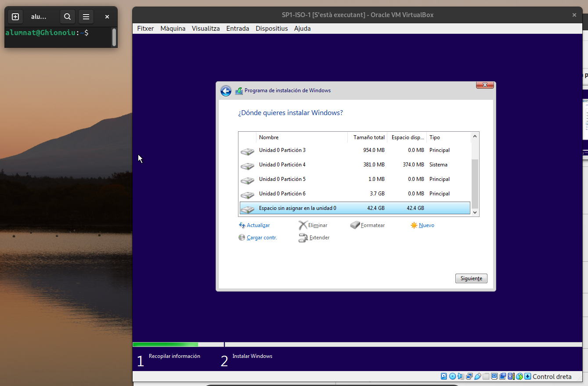Click the Nuevo partition link
The width and height of the screenshot is (588, 386).
426,225
